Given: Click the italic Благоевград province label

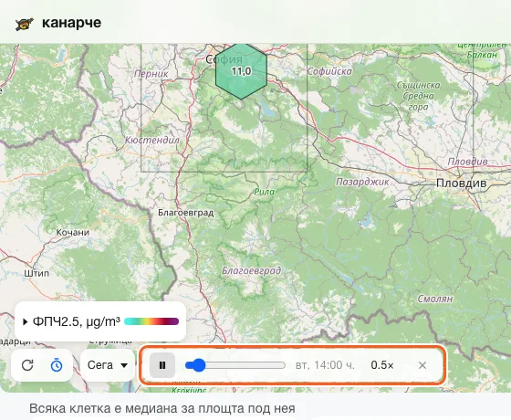Looking at the screenshot, I should (x=251, y=270).
